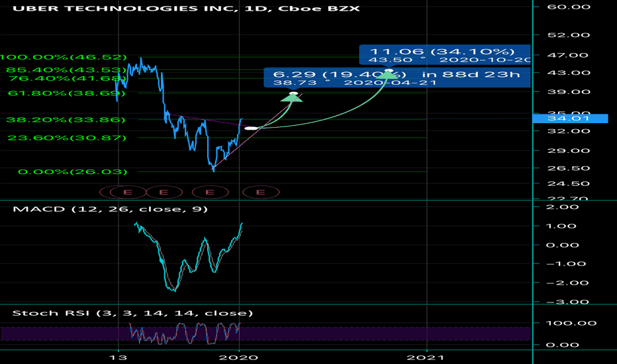617x364 pixels.
Task: Click the current price tag 34.01
Action: click(x=570, y=118)
